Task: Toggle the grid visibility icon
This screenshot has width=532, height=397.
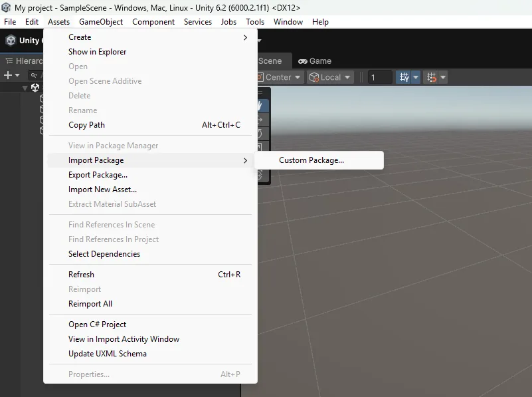Action: tap(403, 77)
